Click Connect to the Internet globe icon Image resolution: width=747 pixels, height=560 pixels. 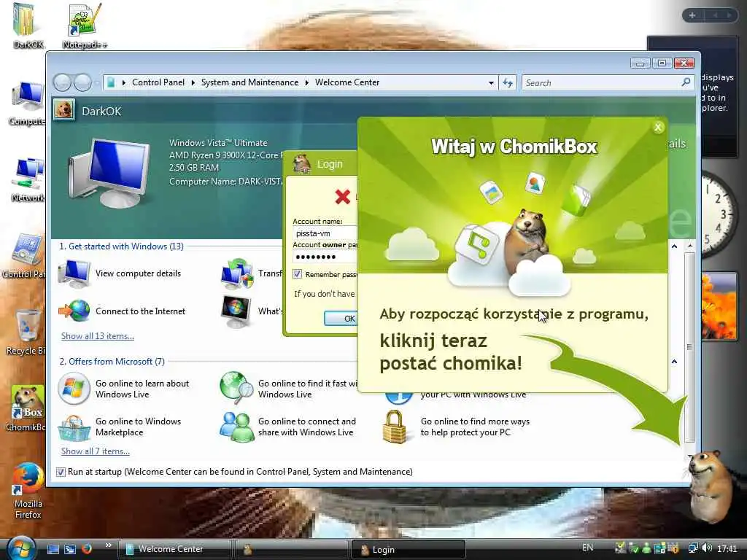tap(74, 311)
